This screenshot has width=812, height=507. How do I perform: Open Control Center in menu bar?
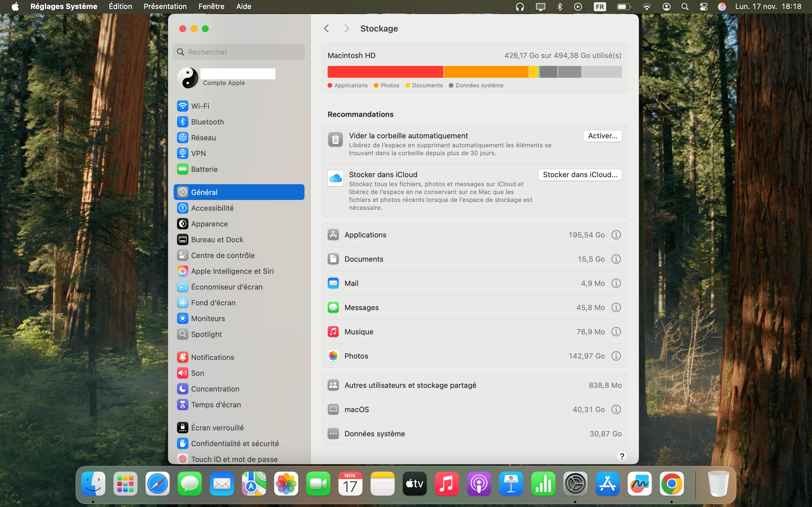(704, 7)
